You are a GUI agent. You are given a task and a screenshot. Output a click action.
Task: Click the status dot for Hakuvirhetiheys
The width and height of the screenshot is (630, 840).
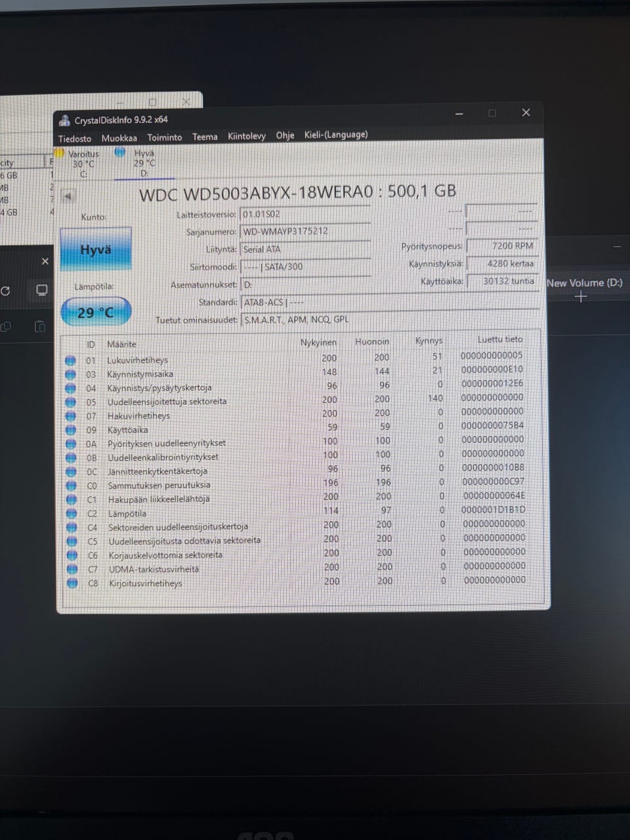tap(71, 416)
